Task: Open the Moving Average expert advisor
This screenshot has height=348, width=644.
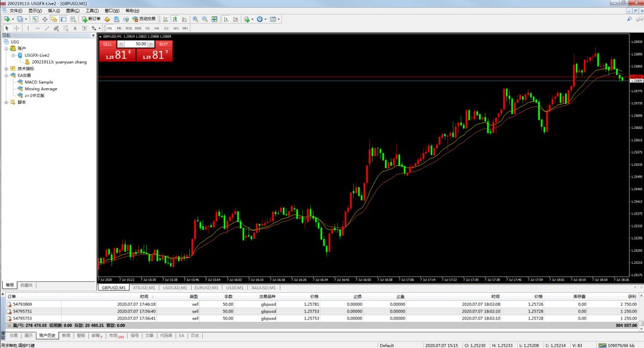Action: tap(41, 89)
